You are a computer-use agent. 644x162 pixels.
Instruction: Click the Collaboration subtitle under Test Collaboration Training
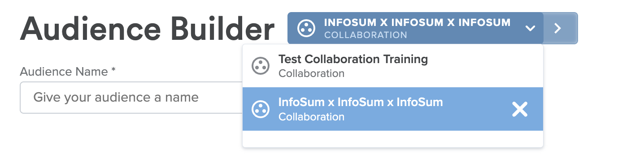(312, 73)
